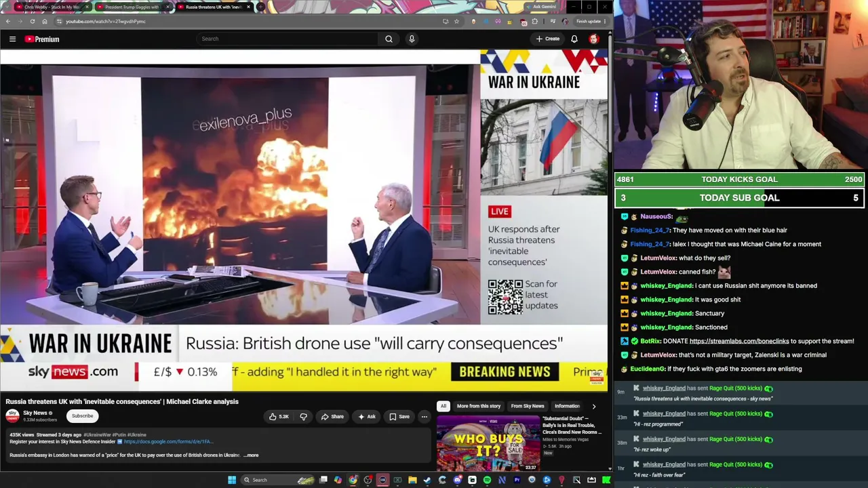
Task: Open Chrome from the taskbar
Action: point(353,480)
